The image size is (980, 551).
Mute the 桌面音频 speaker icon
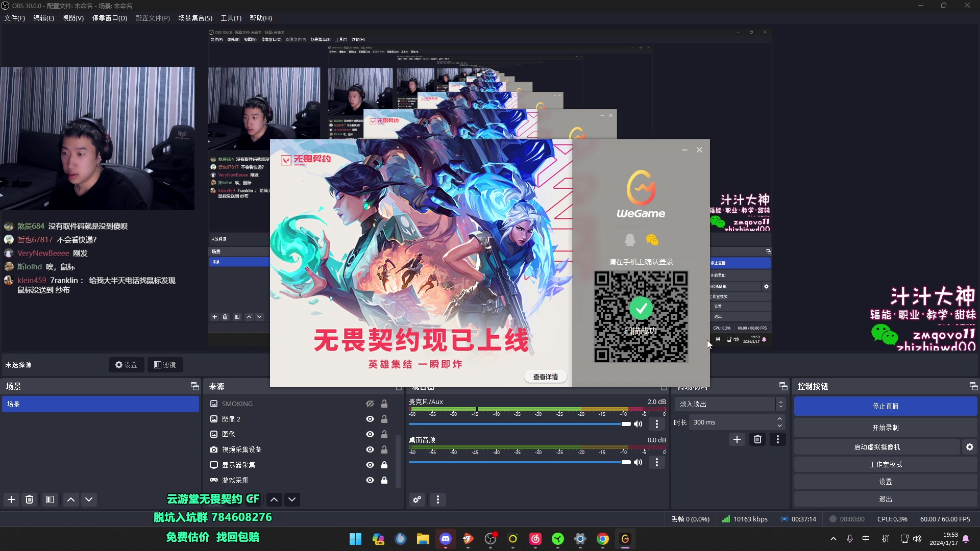click(x=638, y=462)
